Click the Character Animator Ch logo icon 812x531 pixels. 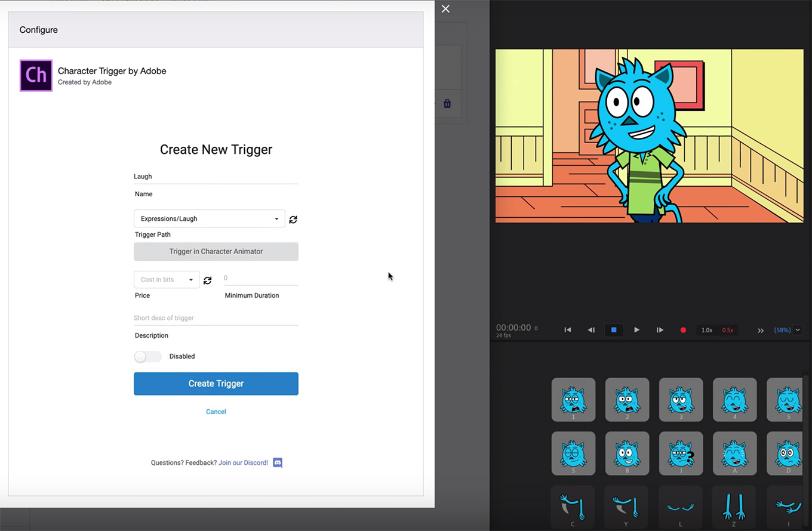tap(36, 75)
